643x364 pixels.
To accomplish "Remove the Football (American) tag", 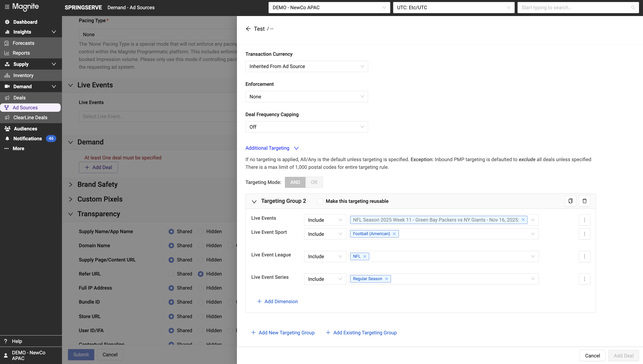I will [x=394, y=234].
